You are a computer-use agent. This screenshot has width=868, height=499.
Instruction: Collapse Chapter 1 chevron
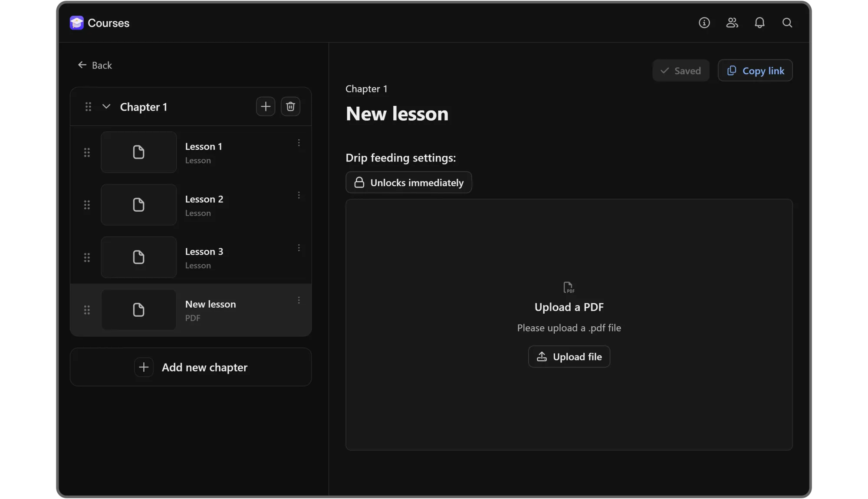point(106,107)
